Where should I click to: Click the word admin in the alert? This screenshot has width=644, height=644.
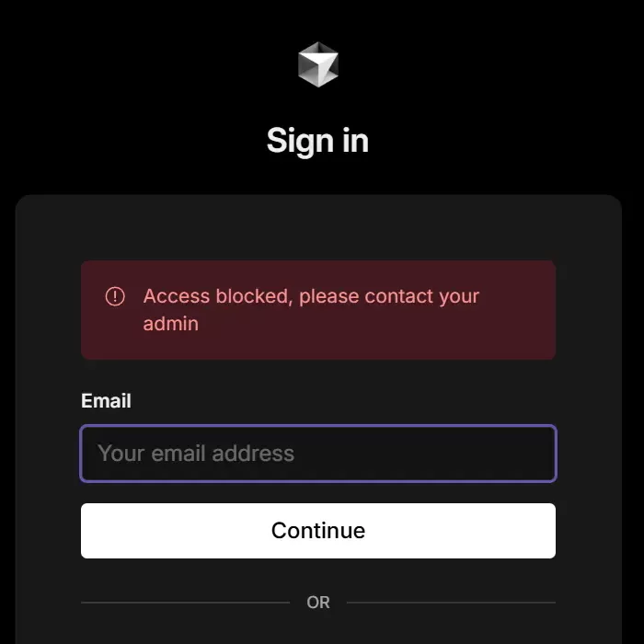pyautogui.click(x=171, y=324)
